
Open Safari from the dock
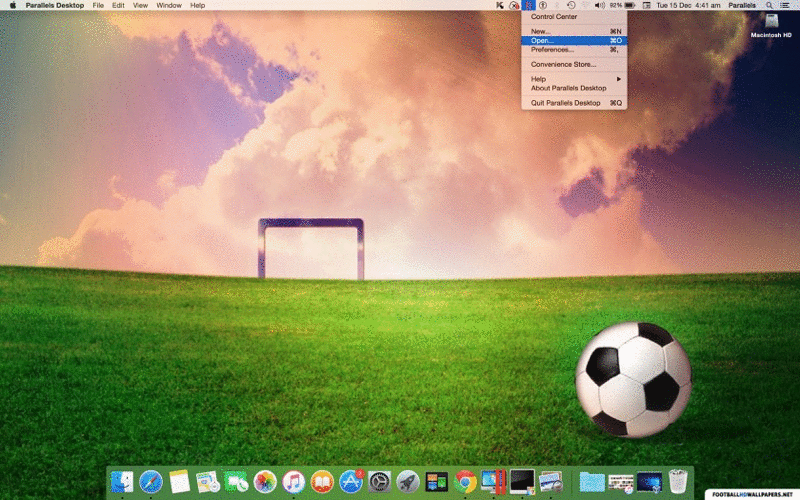pyautogui.click(x=151, y=482)
